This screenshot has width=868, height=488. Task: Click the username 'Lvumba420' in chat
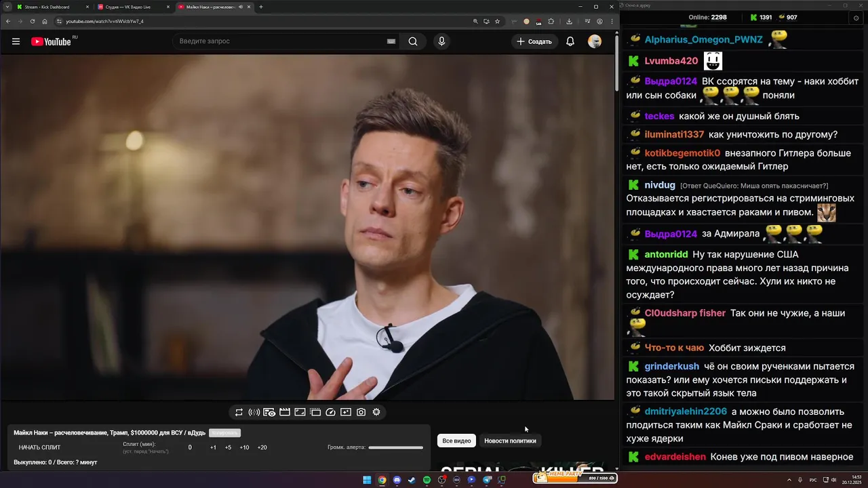(671, 61)
